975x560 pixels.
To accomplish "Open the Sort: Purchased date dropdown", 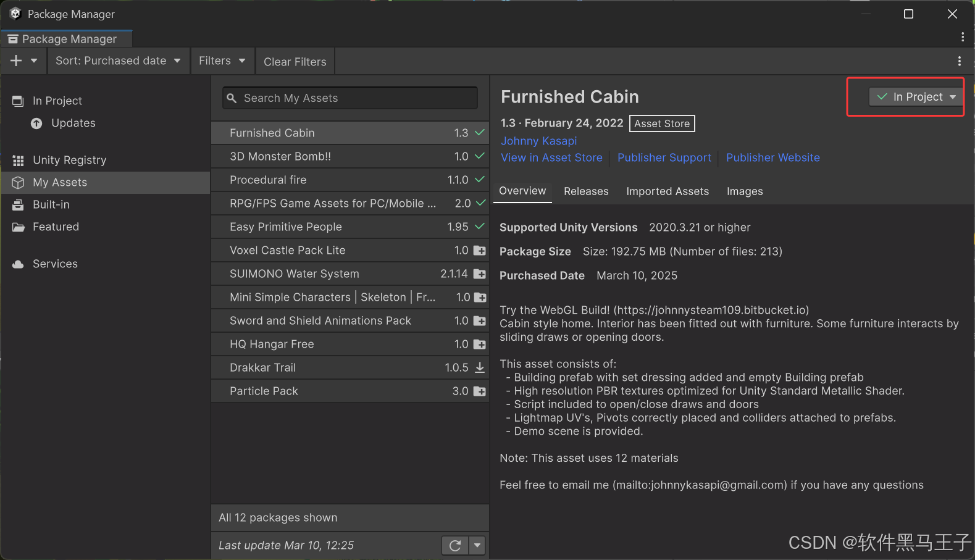I will tap(118, 61).
